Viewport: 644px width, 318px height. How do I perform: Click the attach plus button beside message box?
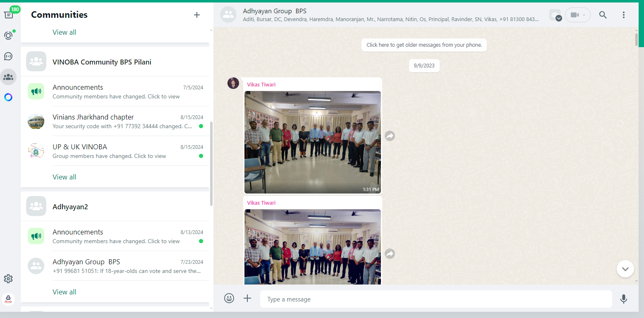coord(247,298)
